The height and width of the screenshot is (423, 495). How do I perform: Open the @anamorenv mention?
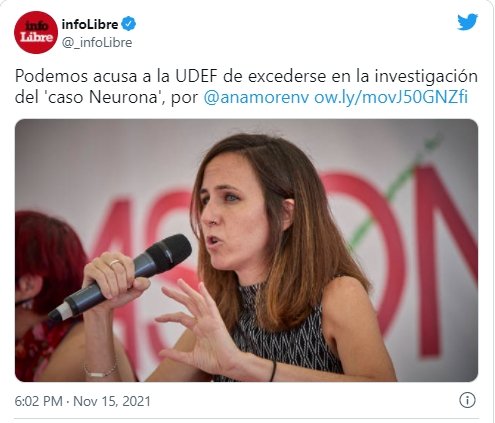point(256,98)
